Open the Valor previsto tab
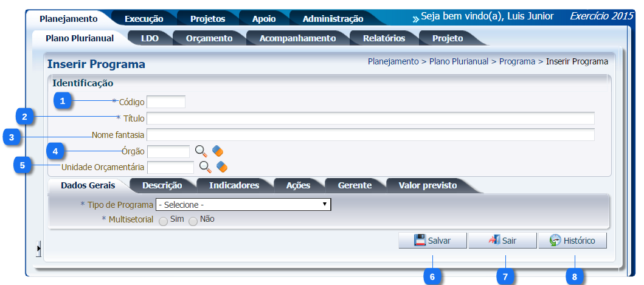 [428, 185]
